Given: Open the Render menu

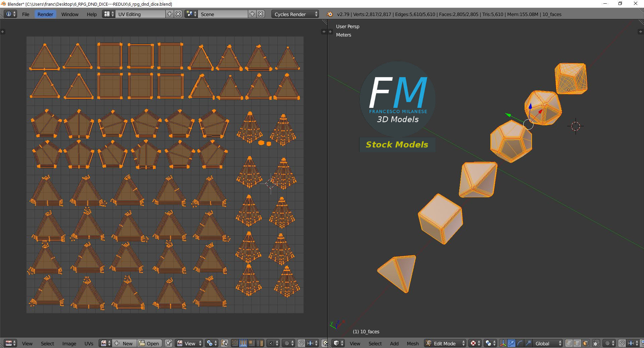Looking at the screenshot, I should click(45, 14).
